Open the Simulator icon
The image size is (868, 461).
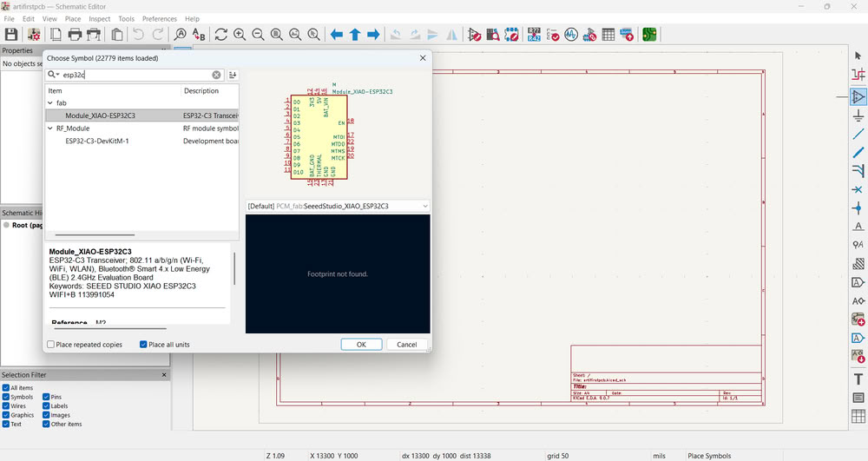pyautogui.click(x=571, y=35)
